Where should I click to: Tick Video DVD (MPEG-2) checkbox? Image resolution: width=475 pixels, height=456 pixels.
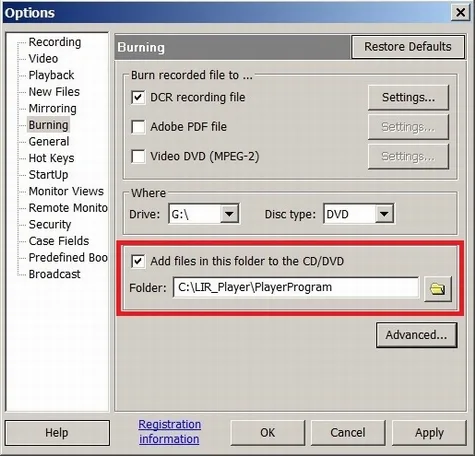pos(138,156)
